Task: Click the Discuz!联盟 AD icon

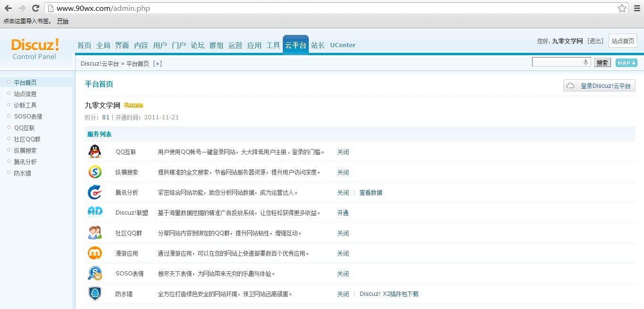Action: point(95,212)
